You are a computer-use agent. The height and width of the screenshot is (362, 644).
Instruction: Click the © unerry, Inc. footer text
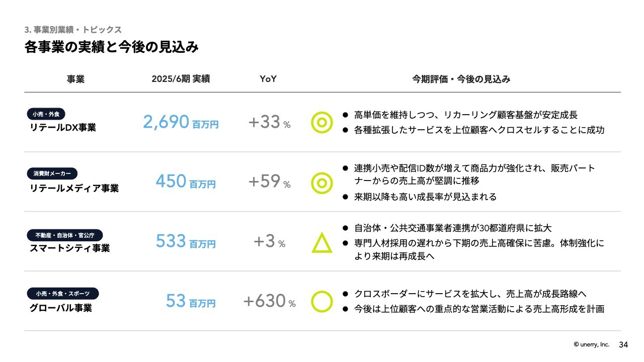pyautogui.click(x=591, y=344)
